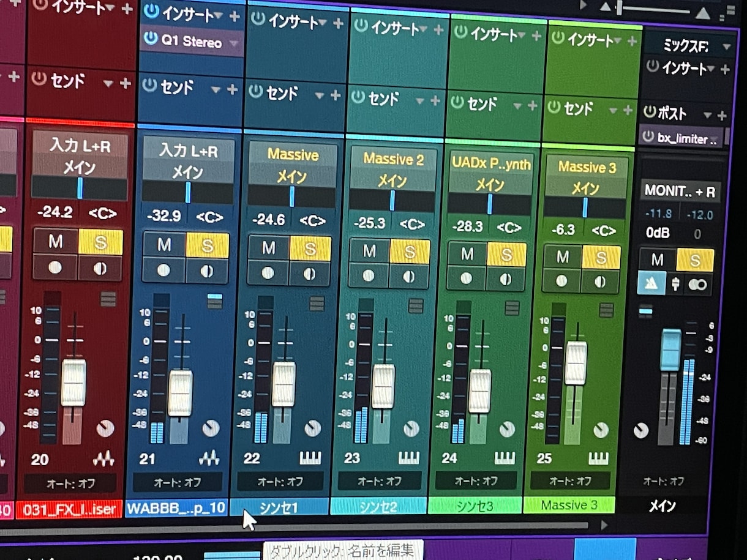The image size is (747, 560).
Task: Mute the シンセ1 channel
Action: pyautogui.click(x=269, y=248)
